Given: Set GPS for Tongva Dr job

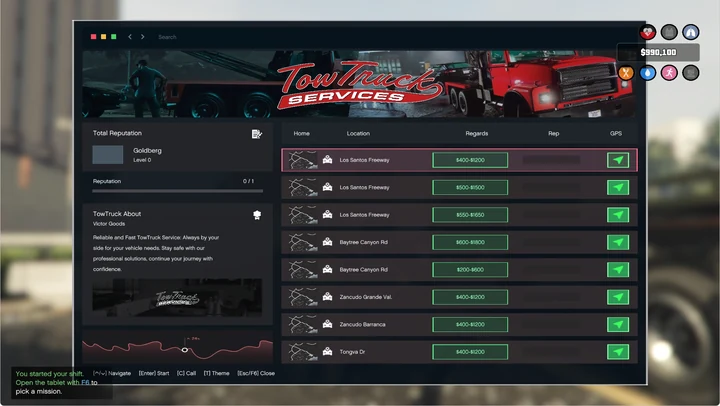Looking at the screenshot, I should pos(618,352).
